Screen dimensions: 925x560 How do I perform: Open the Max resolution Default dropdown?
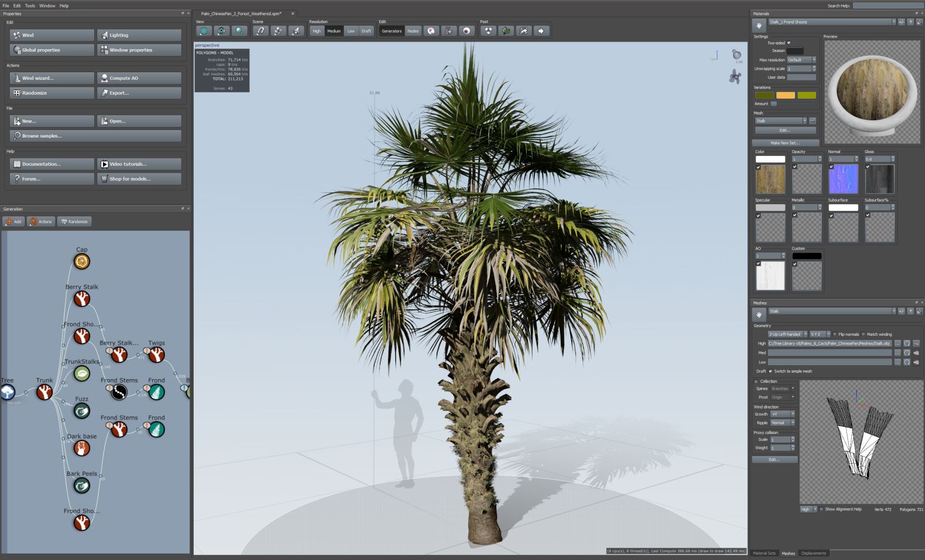[801, 60]
